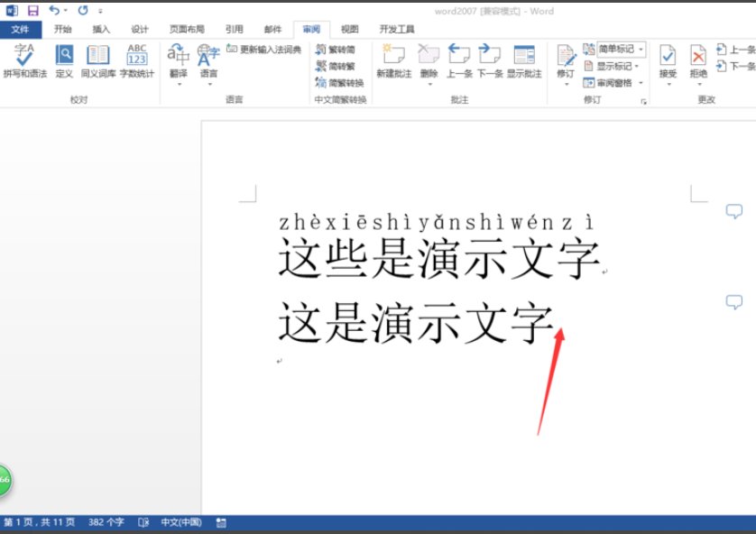The width and height of the screenshot is (756, 534).
Task: Click 中文(中国) language on status bar
Action: point(180,520)
